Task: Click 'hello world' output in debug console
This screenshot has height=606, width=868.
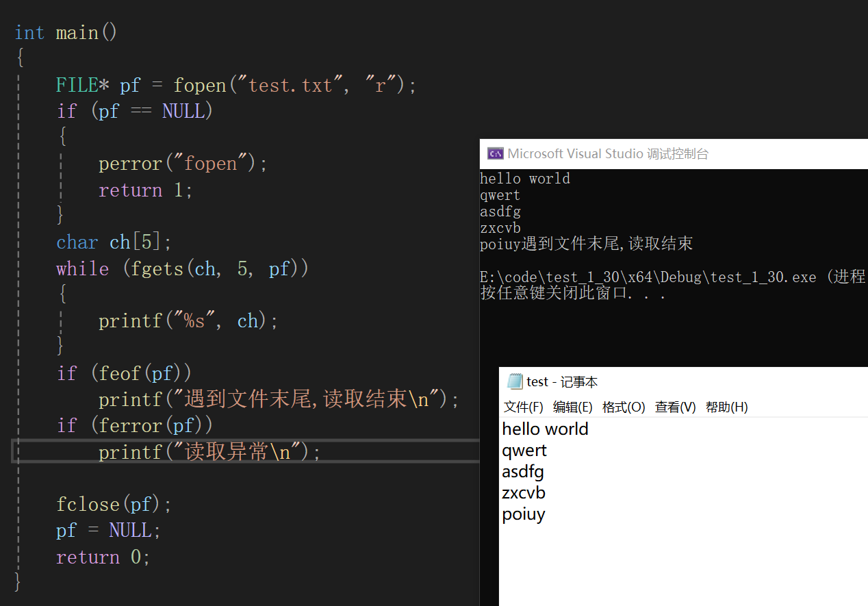Action: tap(525, 179)
